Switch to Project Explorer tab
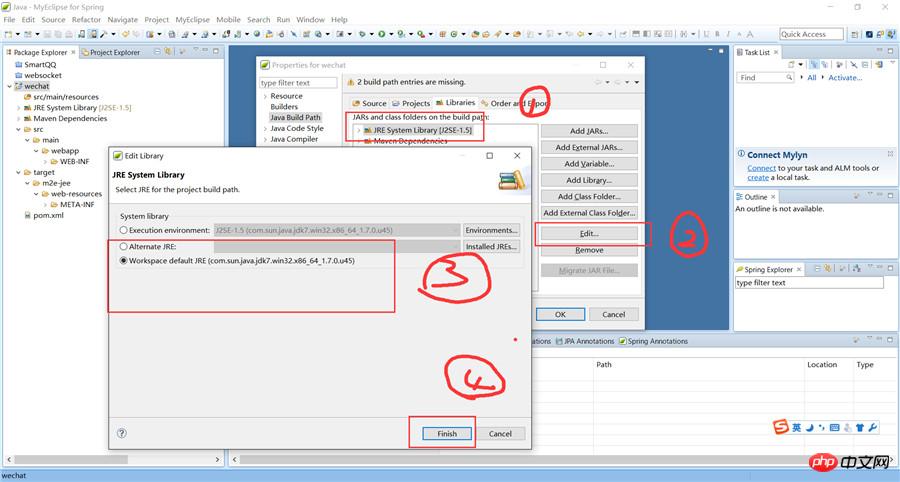The width and height of the screenshot is (900, 482). (x=111, y=52)
